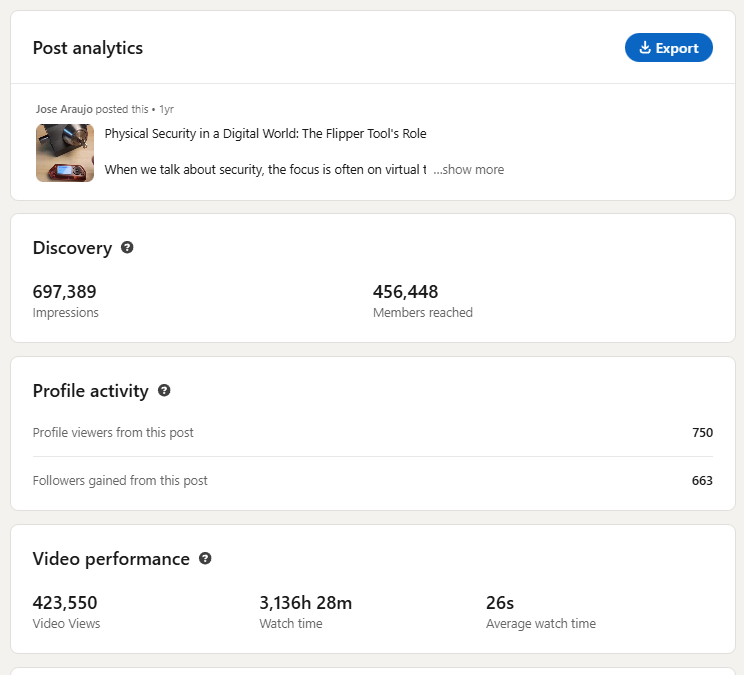Screen dimensions: 744x675
Task: Click the Video performance question mark icon
Action: click(205, 559)
